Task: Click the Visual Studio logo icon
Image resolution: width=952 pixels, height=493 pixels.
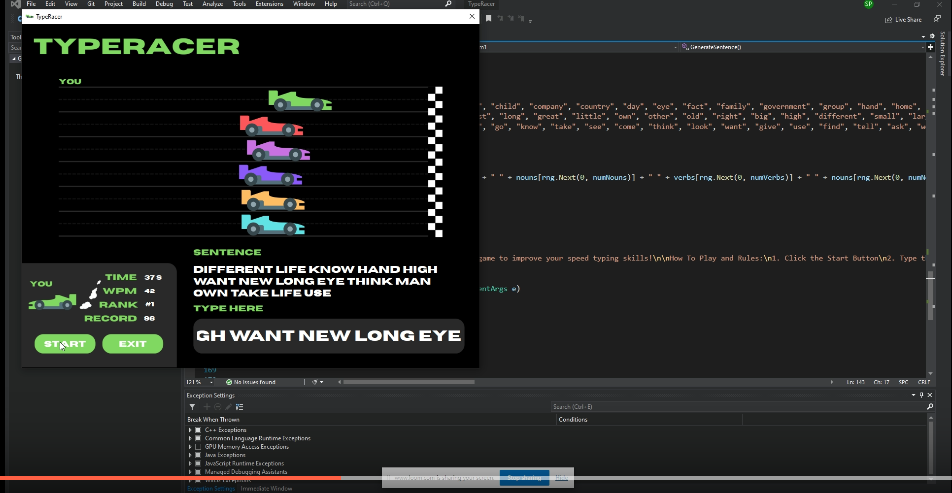Action: click(x=15, y=4)
